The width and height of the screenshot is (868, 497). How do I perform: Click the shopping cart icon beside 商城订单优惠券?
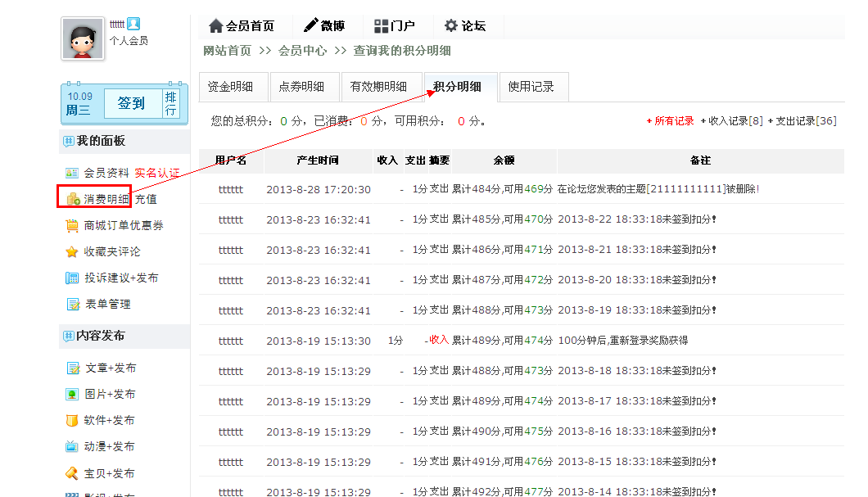(x=72, y=225)
